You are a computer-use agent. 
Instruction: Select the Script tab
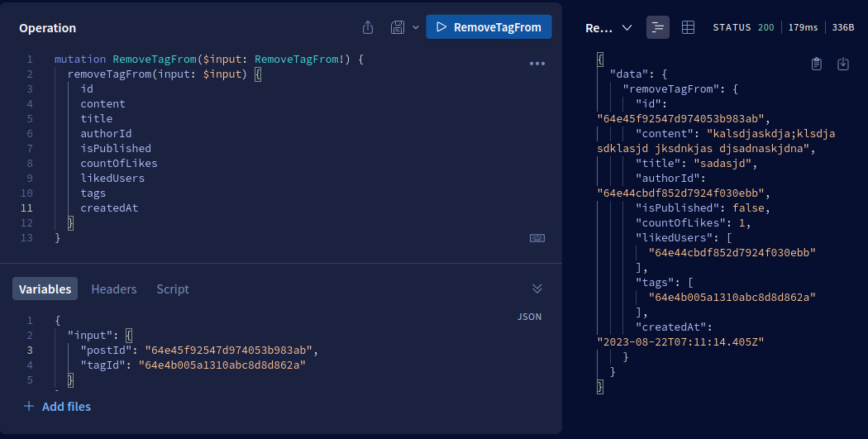(x=173, y=289)
